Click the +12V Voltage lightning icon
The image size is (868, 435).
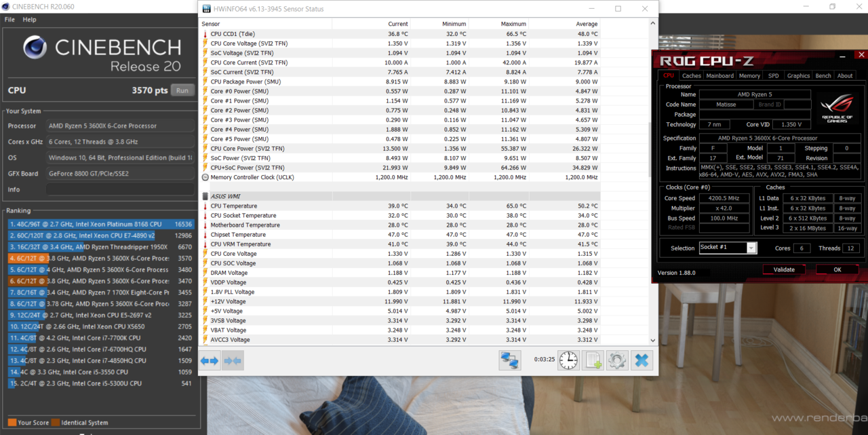(205, 301)
